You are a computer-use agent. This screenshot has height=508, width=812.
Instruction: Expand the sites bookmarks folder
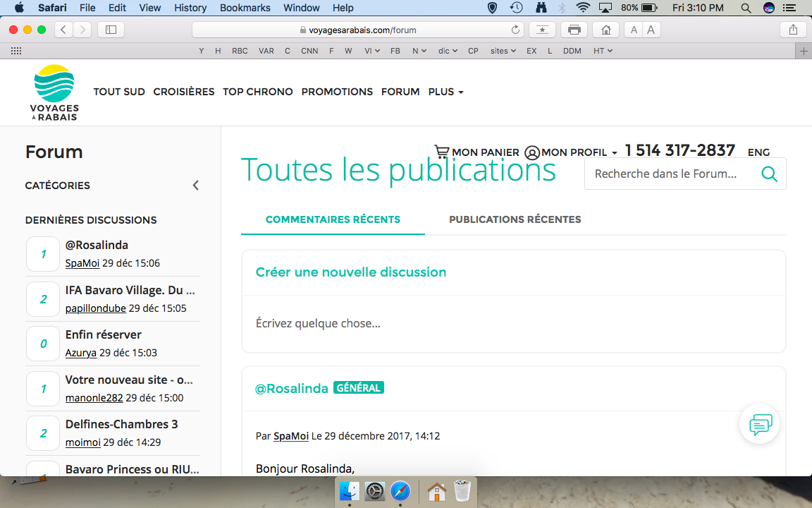[x=503, y=51]
